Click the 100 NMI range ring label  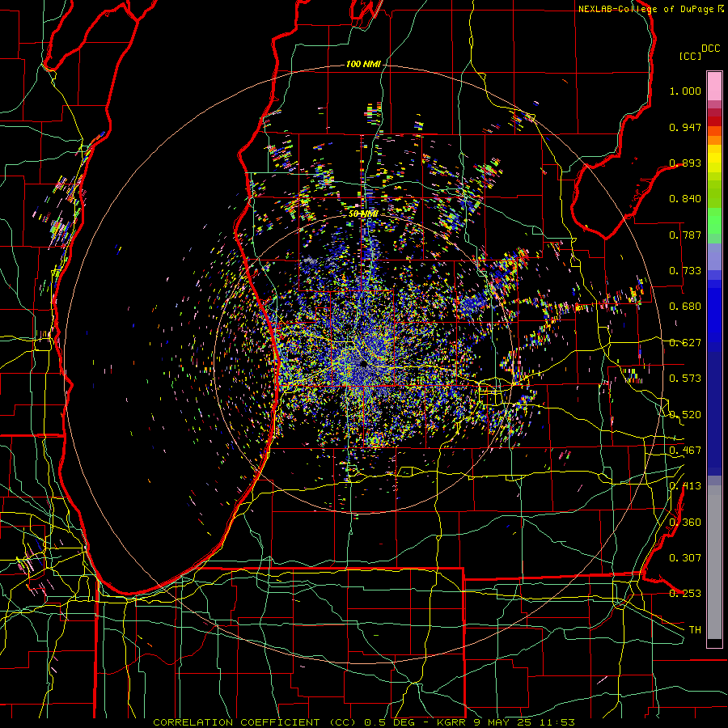tap(363, 64)
